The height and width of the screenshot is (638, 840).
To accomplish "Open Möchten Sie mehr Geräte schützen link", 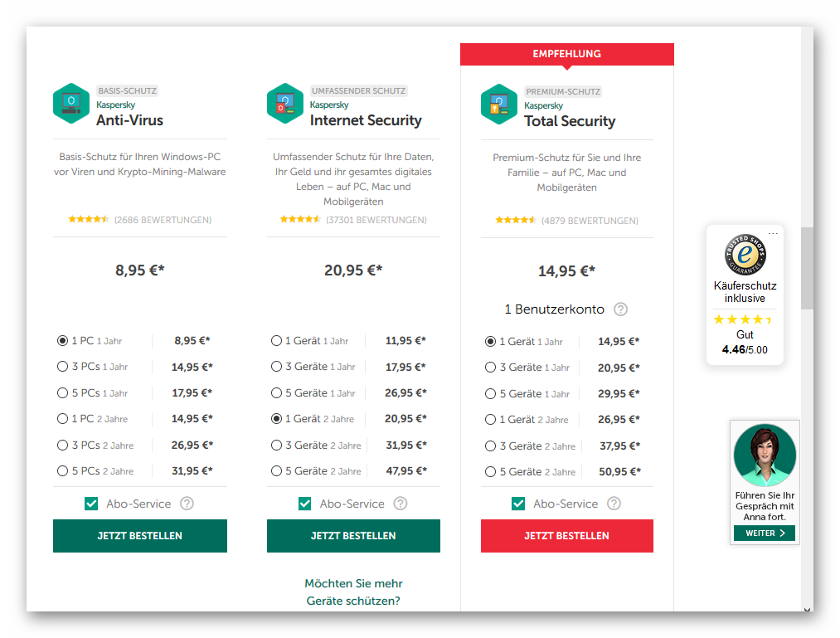I will click(353, 592).
